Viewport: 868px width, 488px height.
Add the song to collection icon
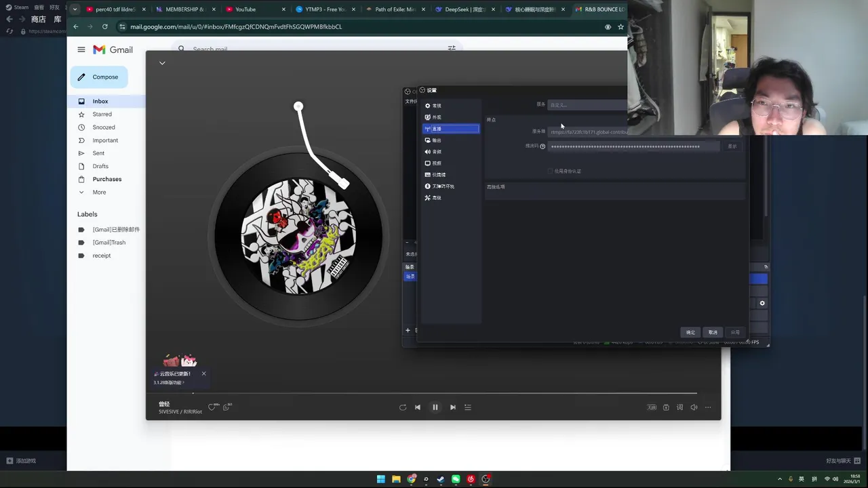(x=666, y=407)
